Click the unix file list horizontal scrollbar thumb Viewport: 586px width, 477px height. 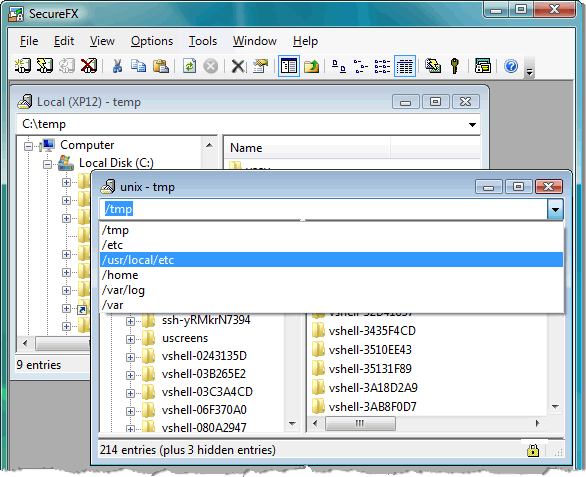click(x=360, y=424)
